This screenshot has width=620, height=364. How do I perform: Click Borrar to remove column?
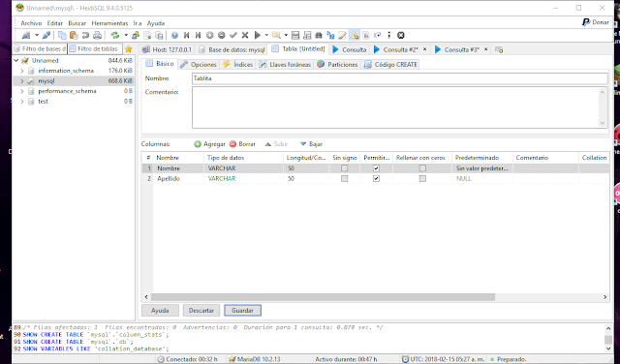point(242,144)
